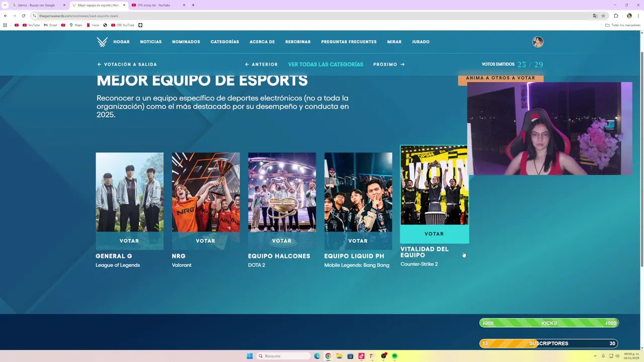This screenshot has height=362, width=644.
Task: Open File Explorer from the taskbar
Action: 339,356
